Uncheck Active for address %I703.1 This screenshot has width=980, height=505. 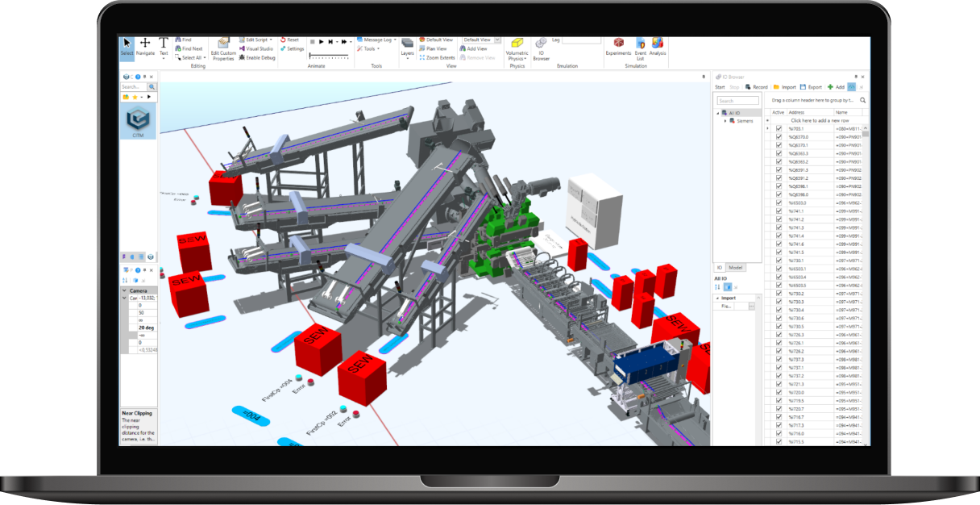(779, 128)
